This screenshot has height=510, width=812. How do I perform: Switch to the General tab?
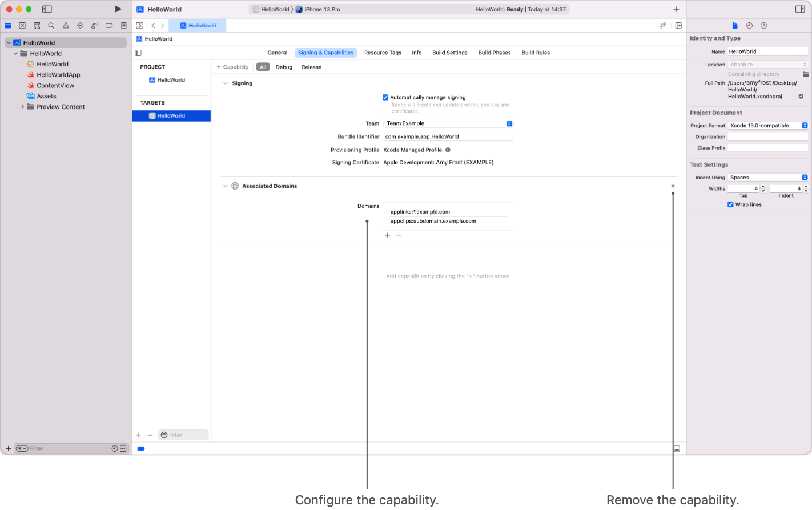[x=278, y=53]
